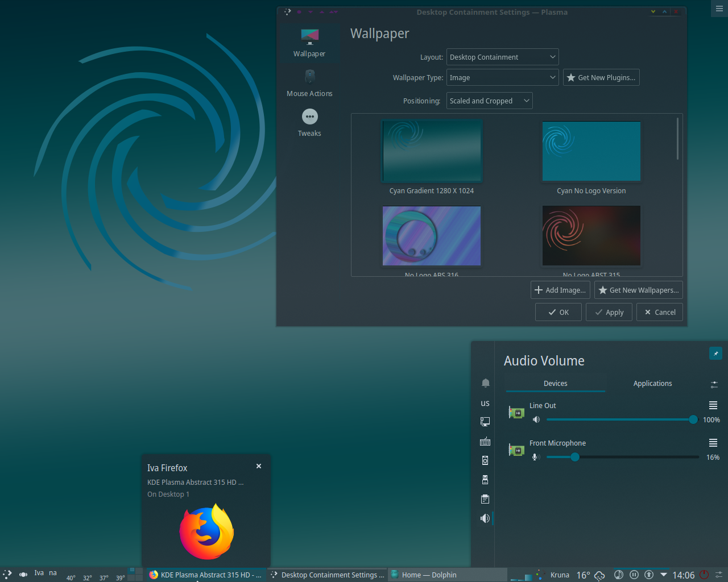Click the red power button in taskbar
728x582 pixels.
(x=704, y=575)
